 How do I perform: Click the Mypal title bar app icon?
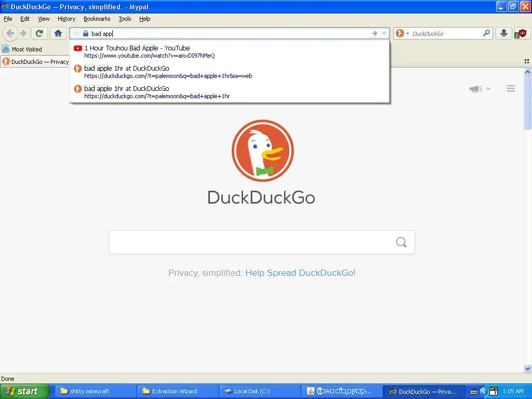pyautogui.click(x=5, y=6)
